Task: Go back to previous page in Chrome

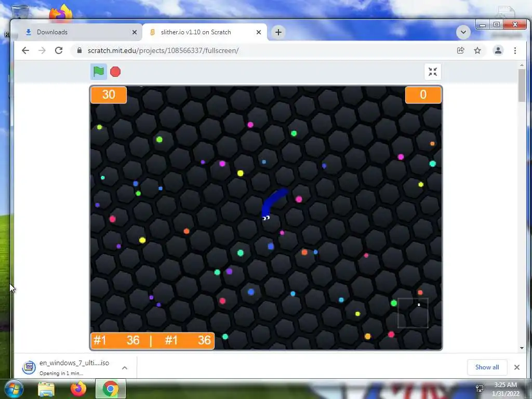Action: tap(25, 50)
